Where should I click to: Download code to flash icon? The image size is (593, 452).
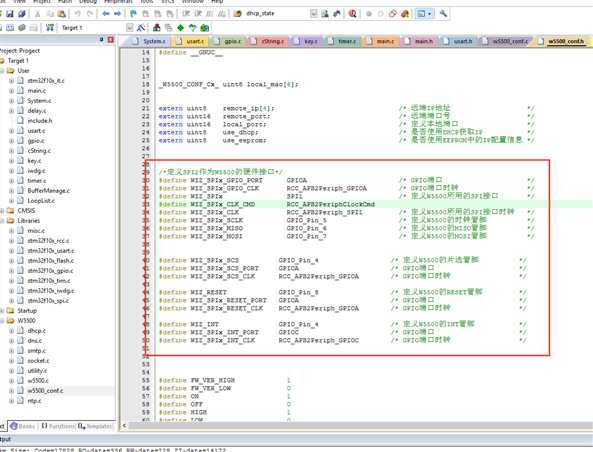point(50,28)
